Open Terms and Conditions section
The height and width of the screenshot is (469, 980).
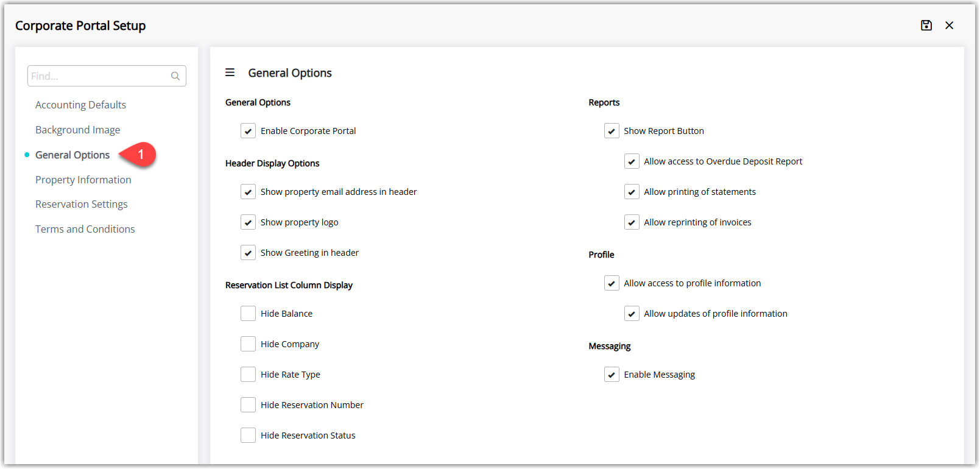85,229
